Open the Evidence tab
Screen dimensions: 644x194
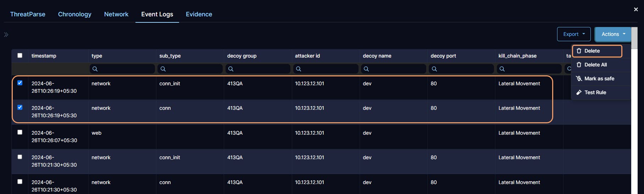(199, 14)
